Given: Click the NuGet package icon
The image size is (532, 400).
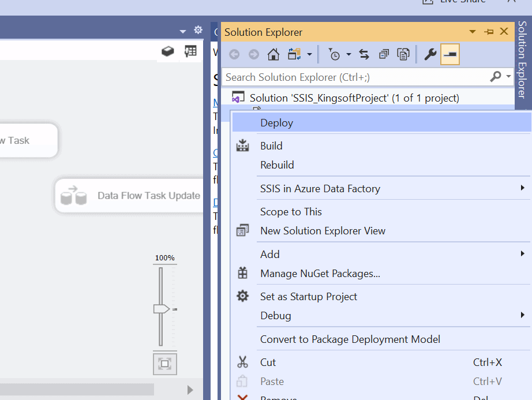Looking at the screenshot, I should coord(242,273).
